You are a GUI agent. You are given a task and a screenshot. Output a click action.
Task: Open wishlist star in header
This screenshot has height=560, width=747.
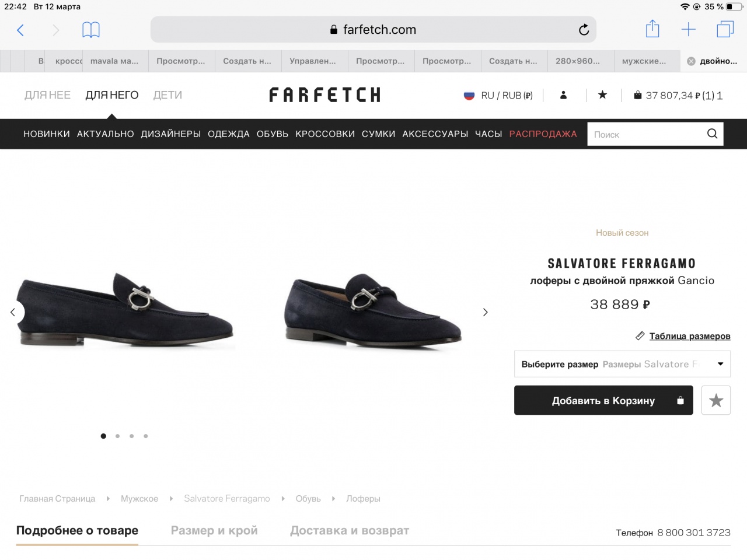coord(602,95)
